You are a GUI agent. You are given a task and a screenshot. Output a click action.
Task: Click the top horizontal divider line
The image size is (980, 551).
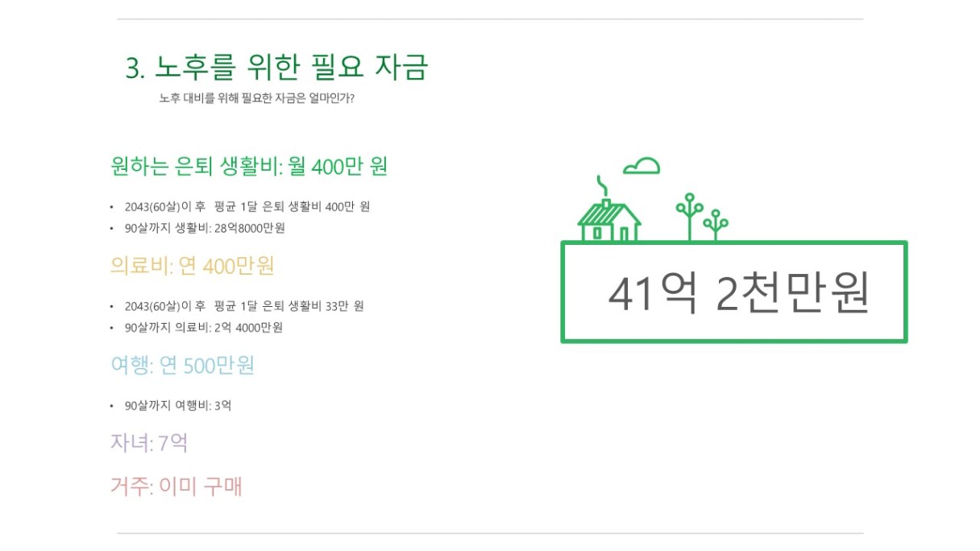tap(490, 19)
